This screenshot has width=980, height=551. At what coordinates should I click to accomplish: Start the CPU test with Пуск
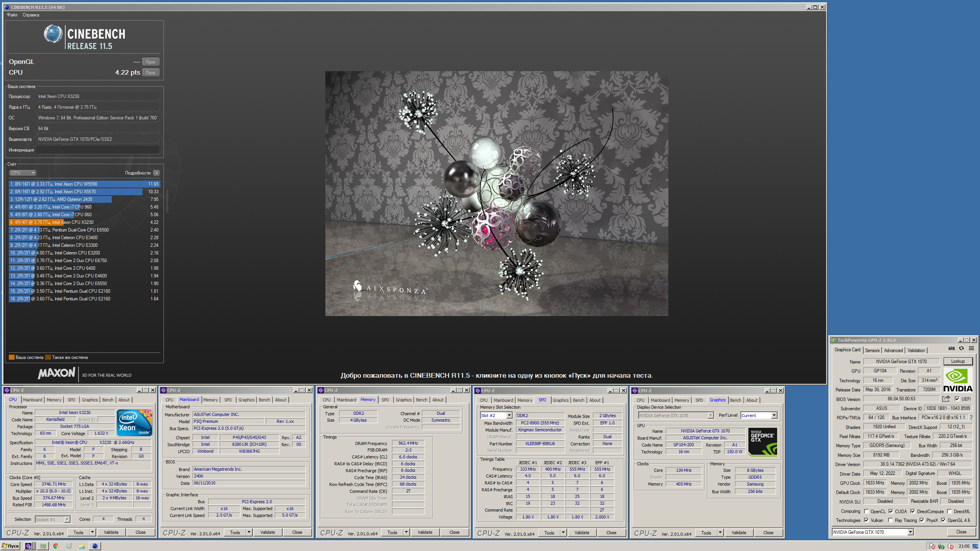point(150,72)
